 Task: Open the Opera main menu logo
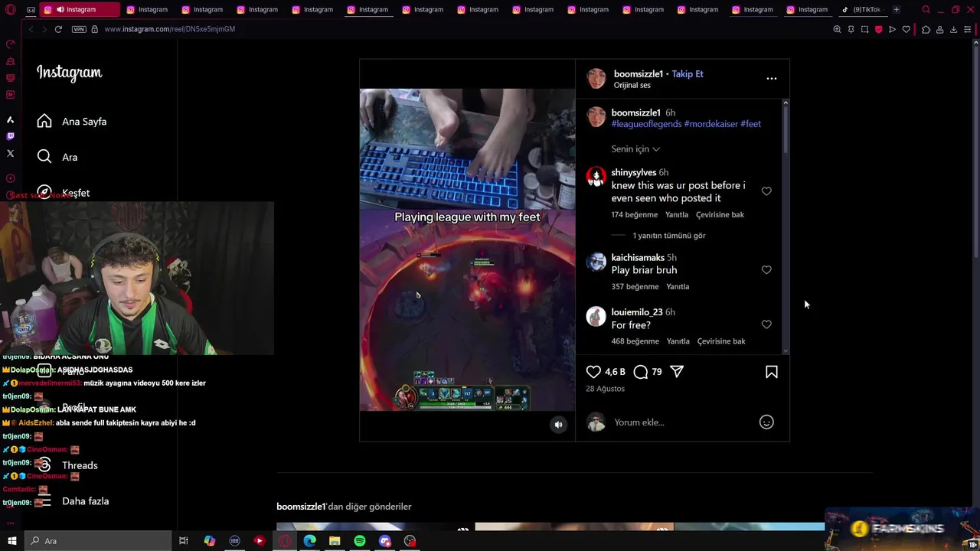tap(11, 10)
